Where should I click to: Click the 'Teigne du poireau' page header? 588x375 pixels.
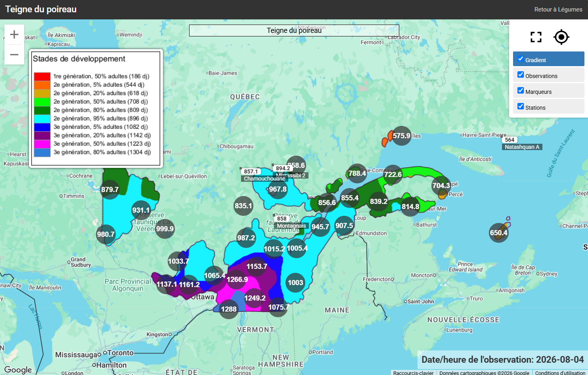[x=41, y=9]
